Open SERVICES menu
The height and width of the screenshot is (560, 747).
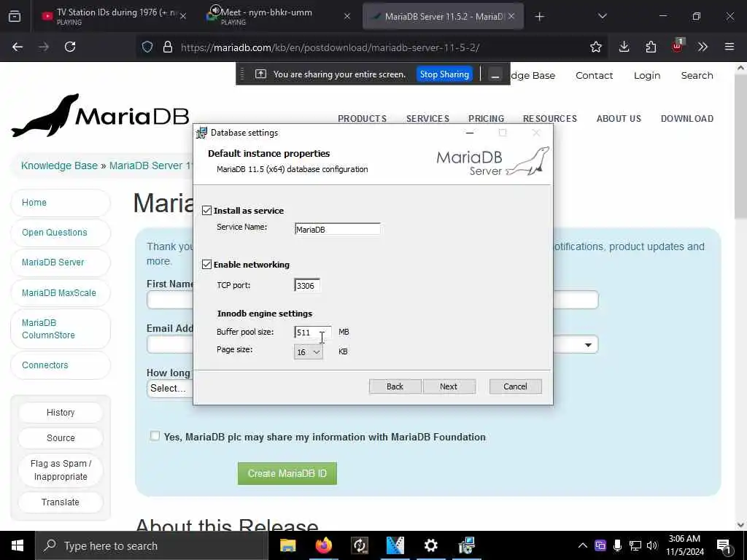(x=427, y=119)
